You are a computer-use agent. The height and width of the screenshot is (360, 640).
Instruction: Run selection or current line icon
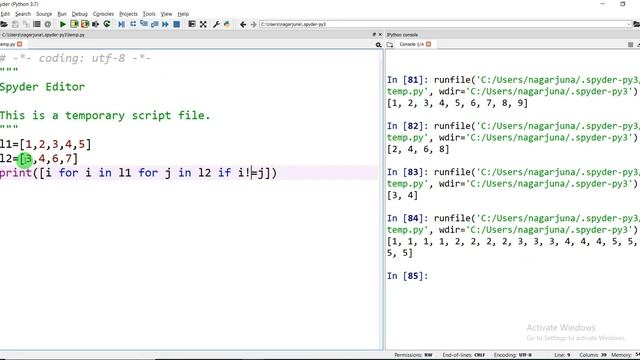(96, 24)
